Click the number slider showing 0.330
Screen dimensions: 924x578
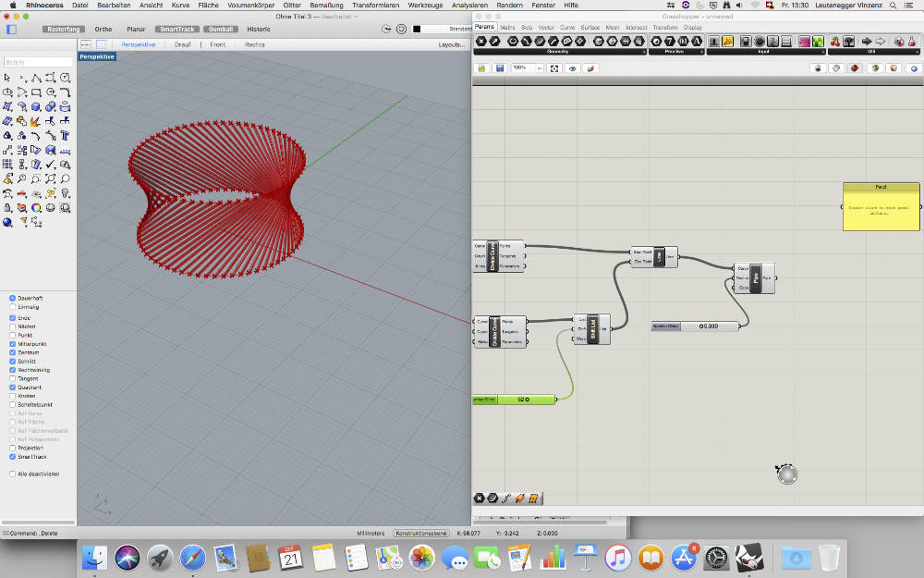pyautogui.click(x=696, y=326)
